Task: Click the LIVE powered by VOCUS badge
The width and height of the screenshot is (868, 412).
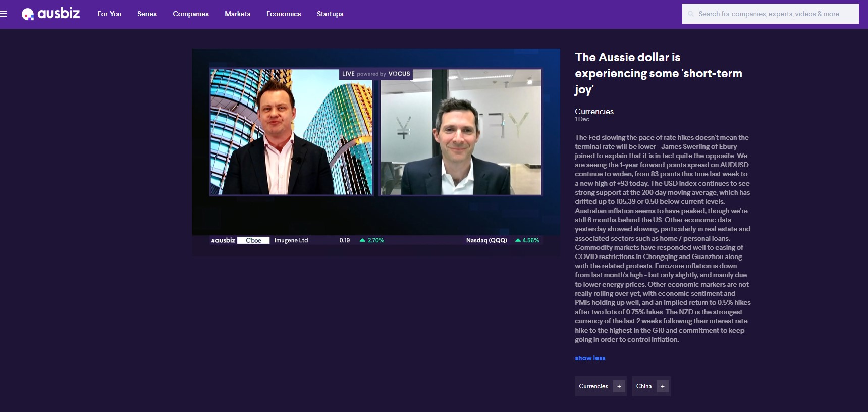Action: [x=376, y=74]
